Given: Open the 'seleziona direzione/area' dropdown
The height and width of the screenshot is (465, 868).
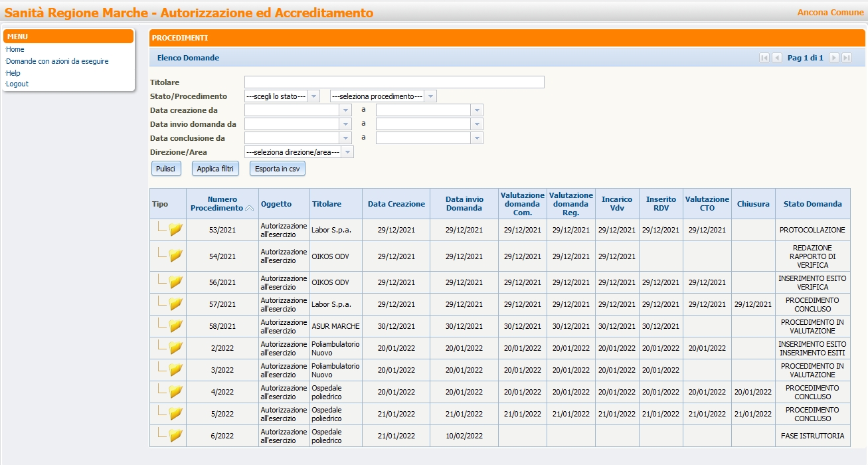Looking at the screenshot, I should (347, 152).
